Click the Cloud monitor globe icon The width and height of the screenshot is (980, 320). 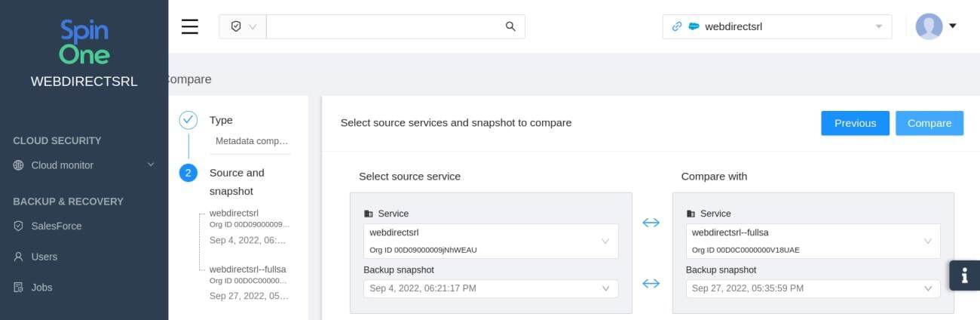[x=19, y=165]
